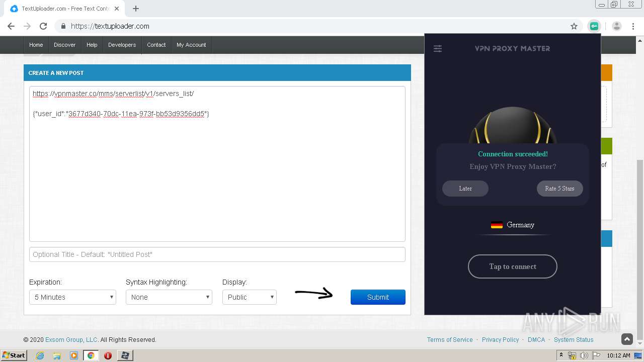Viewport: 644px width, 362px height.
Task: Click the volume speaker tray icon
Action: point(584,355)
